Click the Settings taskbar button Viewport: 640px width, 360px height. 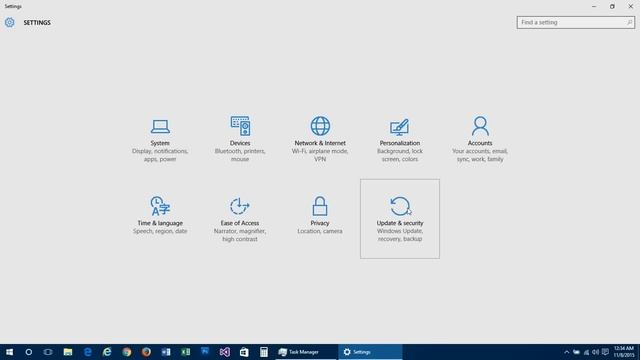[x=370, y=352]
